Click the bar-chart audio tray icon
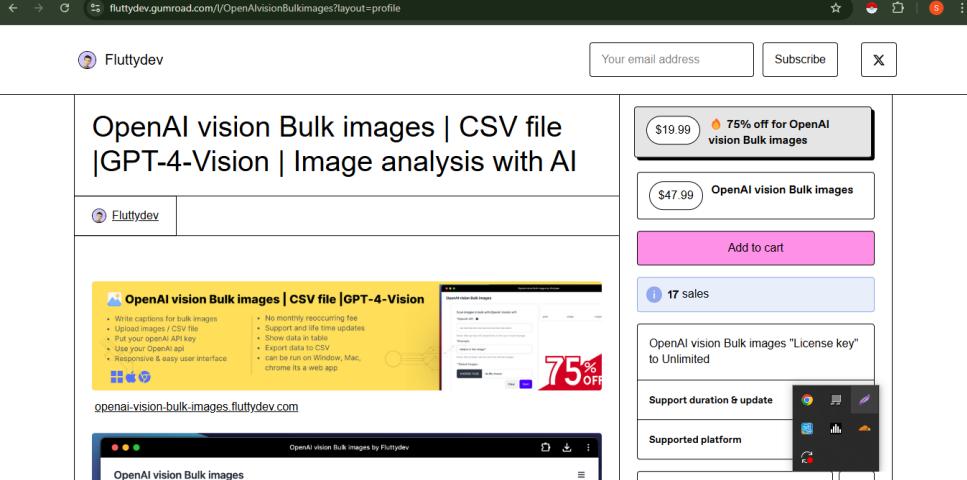 tap(835, 427)
